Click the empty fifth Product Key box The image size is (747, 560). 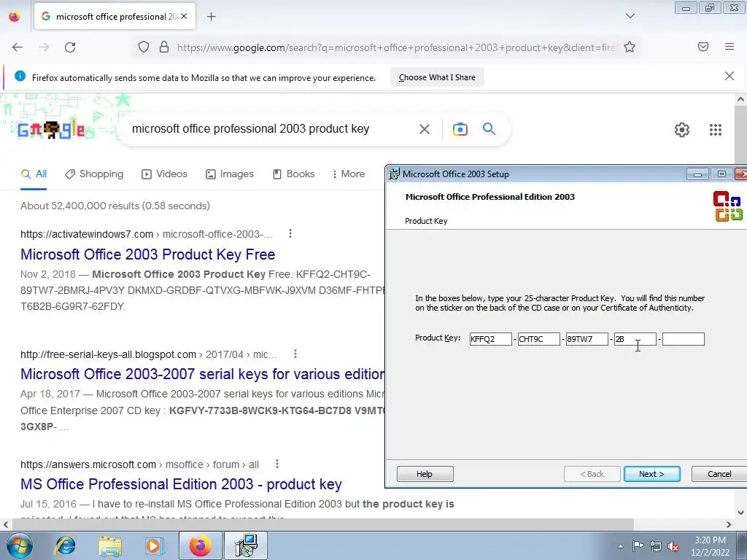click(x=683, y=339)
